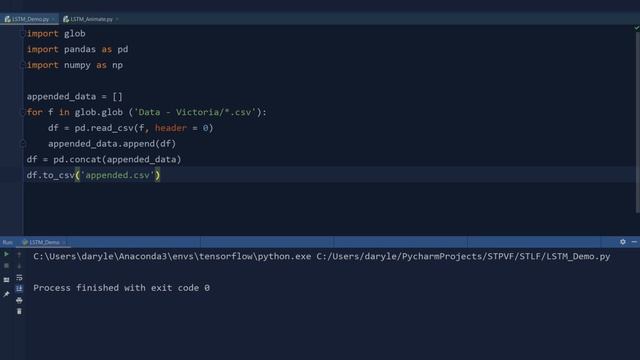The height and width of the screenshot is (360, 640).
Task: Collapse the for-loop fold marker
Action: [23, 112]
